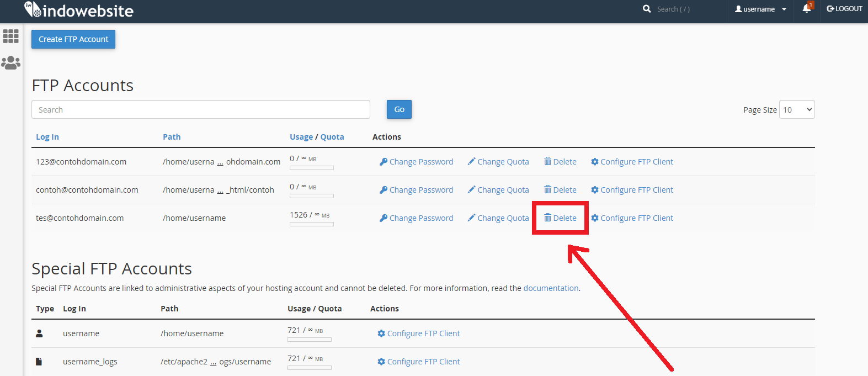Sort accounts by Usage column header
The image size is (868, 376).
(x=301, y=137)
